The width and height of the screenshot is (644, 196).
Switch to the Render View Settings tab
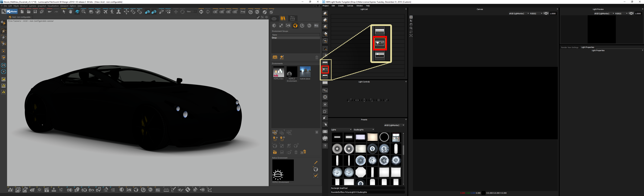pos(570,47)
